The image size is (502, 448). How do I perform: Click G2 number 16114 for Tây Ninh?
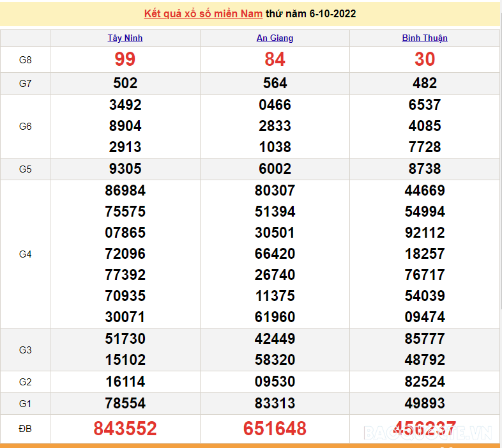[x=125, y=382]
